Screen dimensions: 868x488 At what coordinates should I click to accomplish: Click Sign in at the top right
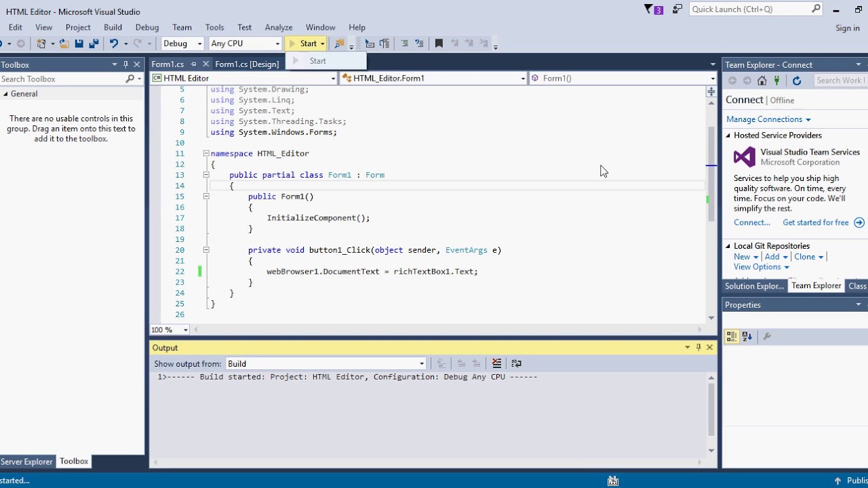[848, 28]
